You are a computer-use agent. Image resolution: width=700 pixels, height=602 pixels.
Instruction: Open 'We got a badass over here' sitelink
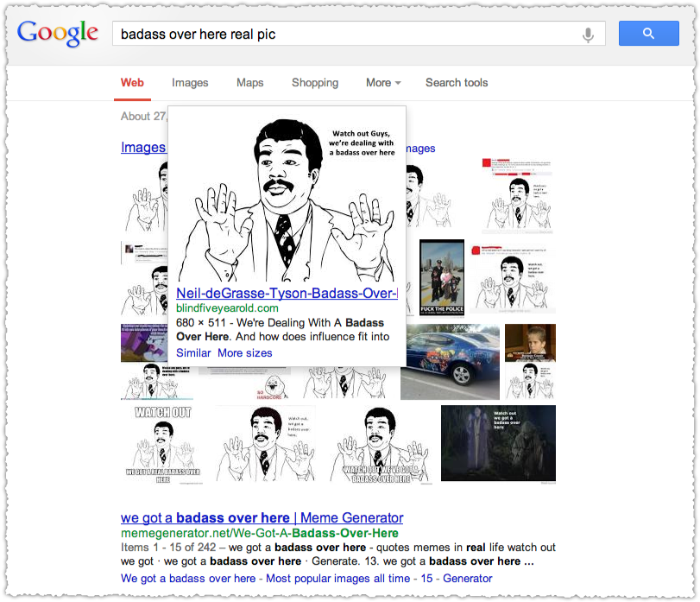point(188,579)
